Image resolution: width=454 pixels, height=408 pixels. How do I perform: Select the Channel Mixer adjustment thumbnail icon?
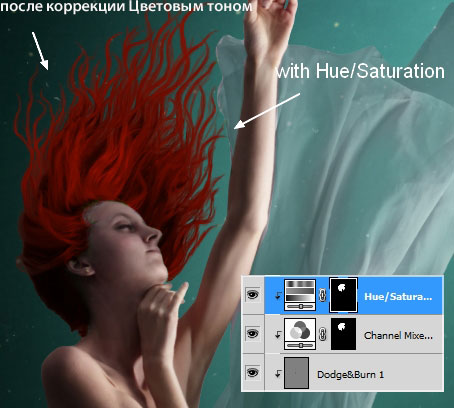(x=300, y=334)
